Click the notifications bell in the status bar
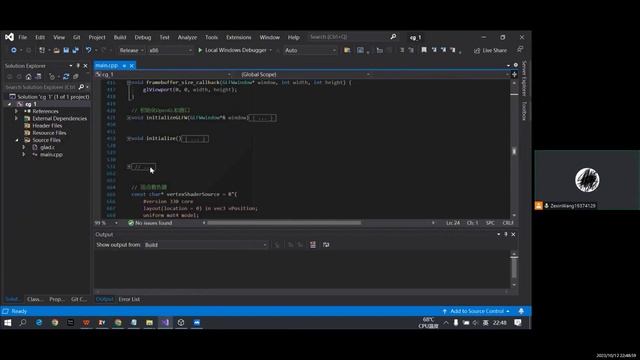The height and width of the screenshot is (360, 640). [x=521, y=311]
